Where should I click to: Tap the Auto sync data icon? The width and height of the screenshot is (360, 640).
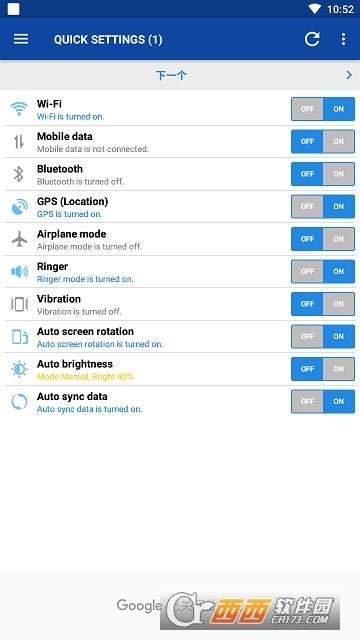pyautogui.click(x=19, y=402)
